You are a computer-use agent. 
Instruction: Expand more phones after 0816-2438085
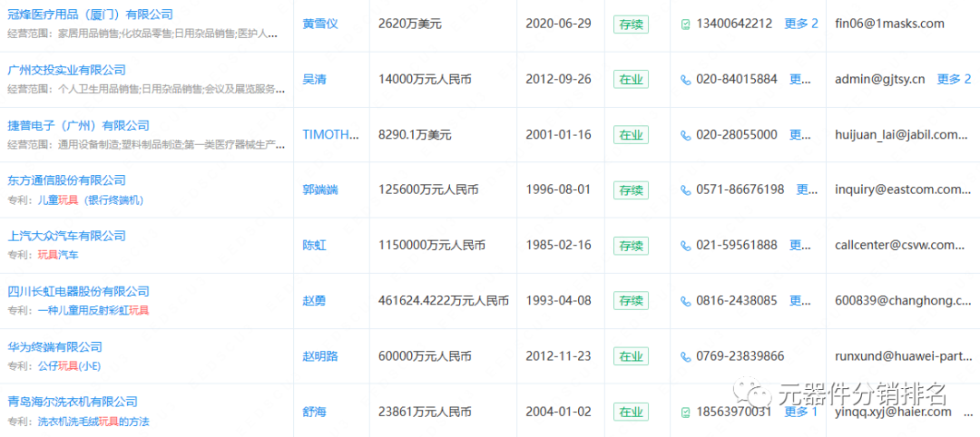click(x=800, y=301)
